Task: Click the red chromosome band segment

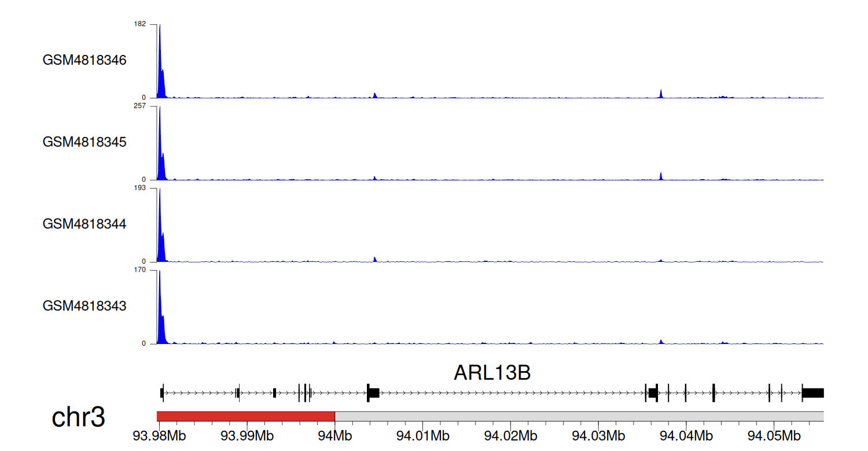Action: click(245, 416)
